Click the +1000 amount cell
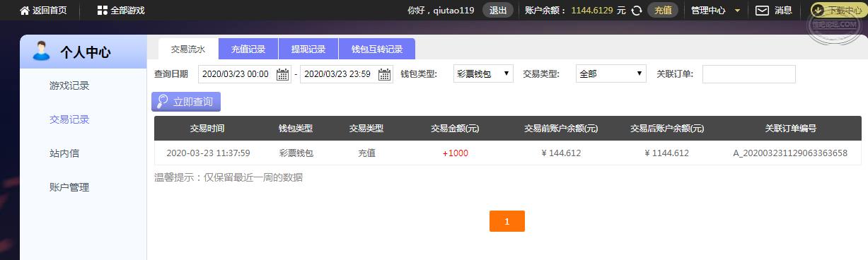 pyautogui.click(x=455, y=153)
